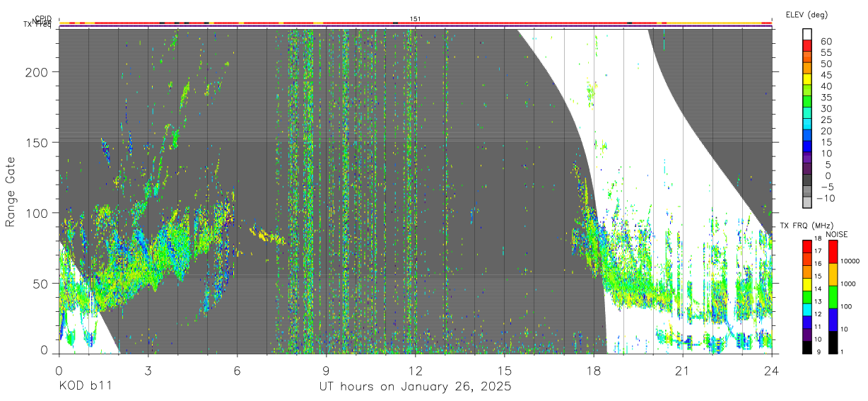This screenshot has height=401, width=868.
Task: Click the red 17–18 MHz TX FRQ swatch
Action: (x=807, y=245)
